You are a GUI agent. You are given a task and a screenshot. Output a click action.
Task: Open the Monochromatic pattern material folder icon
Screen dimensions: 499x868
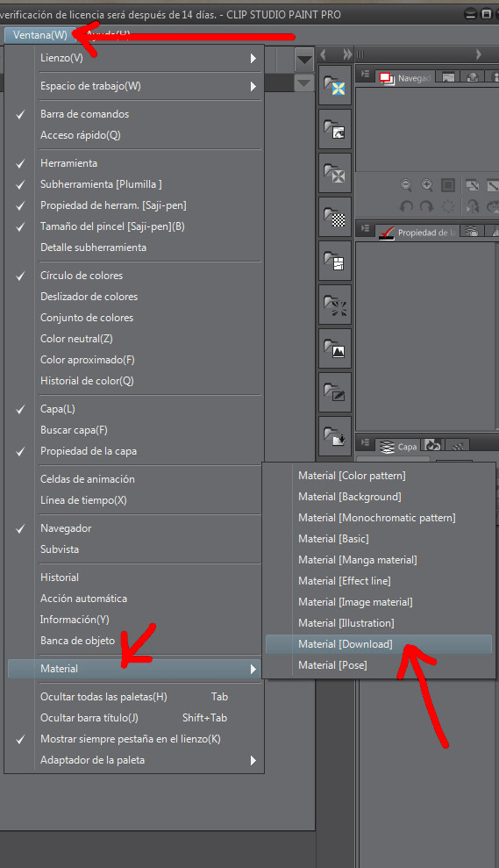click(x=335, y=173)
